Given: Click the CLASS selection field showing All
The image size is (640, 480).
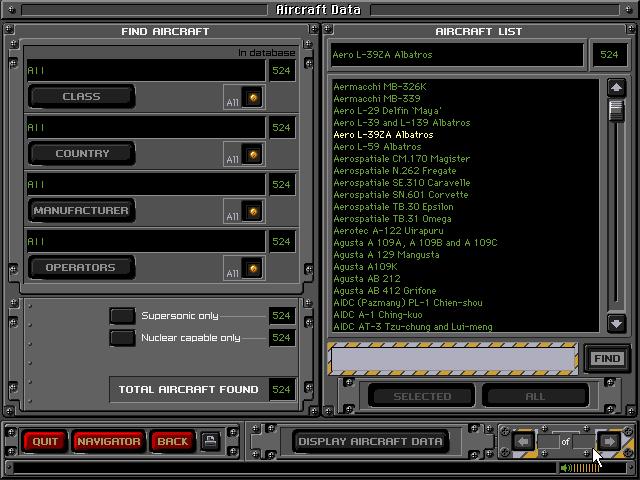Looking at the screenshot, I should click(x=146, y=70).
